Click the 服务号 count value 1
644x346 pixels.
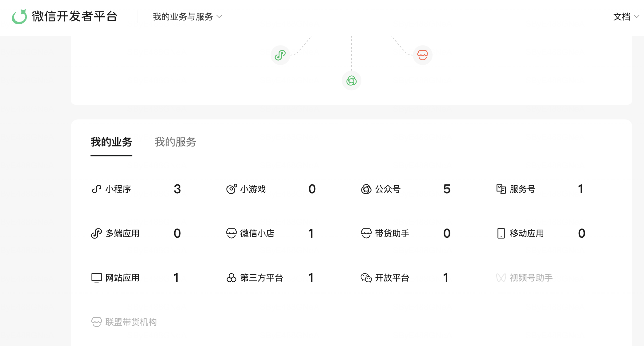[581, 189]
